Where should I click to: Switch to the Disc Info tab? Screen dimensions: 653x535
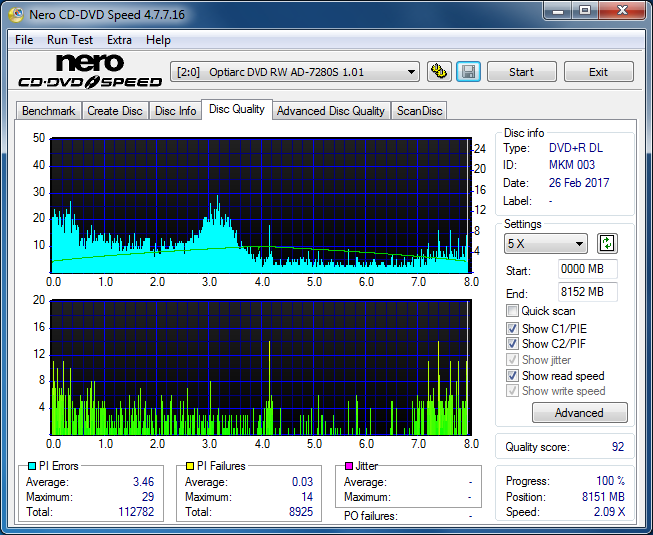175,111
